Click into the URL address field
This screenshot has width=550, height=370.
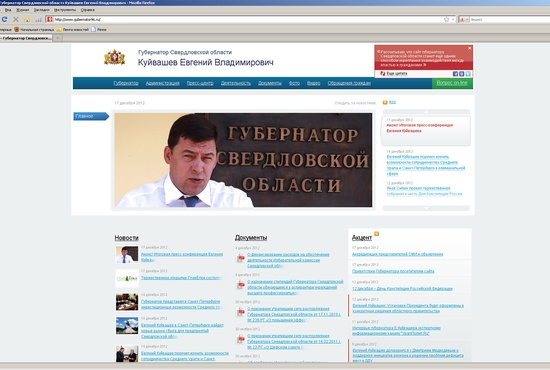246,20
